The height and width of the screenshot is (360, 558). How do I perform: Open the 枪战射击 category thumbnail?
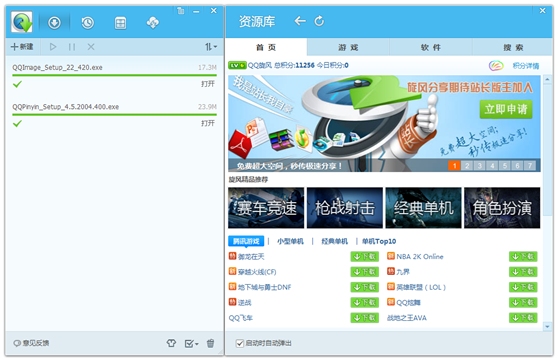pyautogui.click(x=345, y=208)
